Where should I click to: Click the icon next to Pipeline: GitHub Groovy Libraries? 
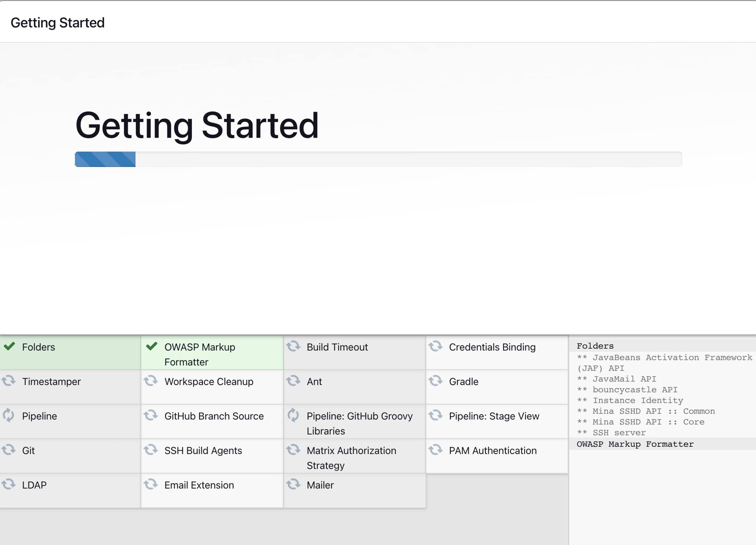293,415
